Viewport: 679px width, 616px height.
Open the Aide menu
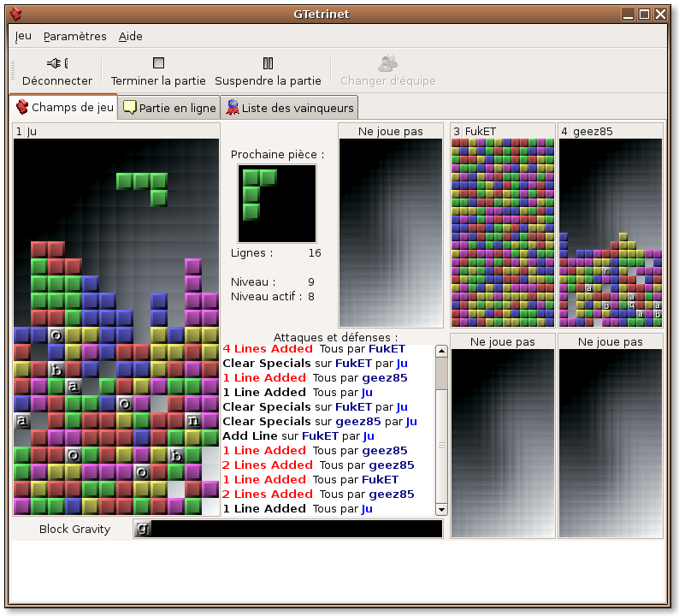[130, 37]
